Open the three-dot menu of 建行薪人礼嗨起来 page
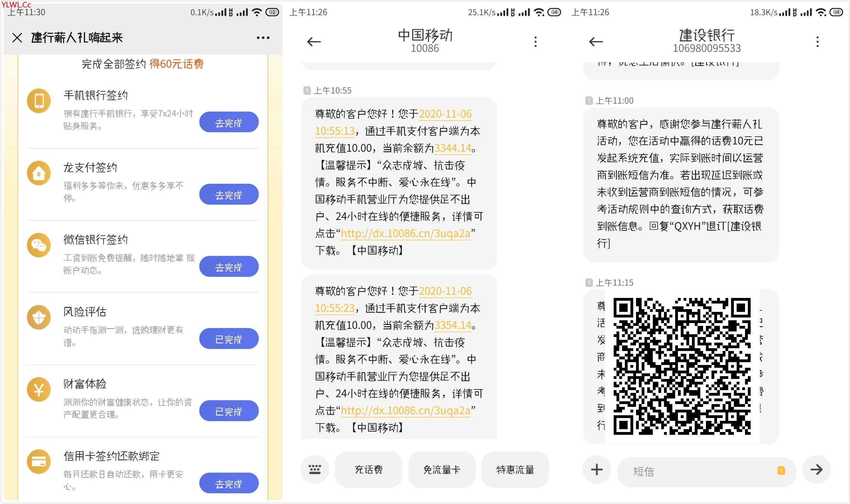The image size is (850, 504). tap(263, 38)
